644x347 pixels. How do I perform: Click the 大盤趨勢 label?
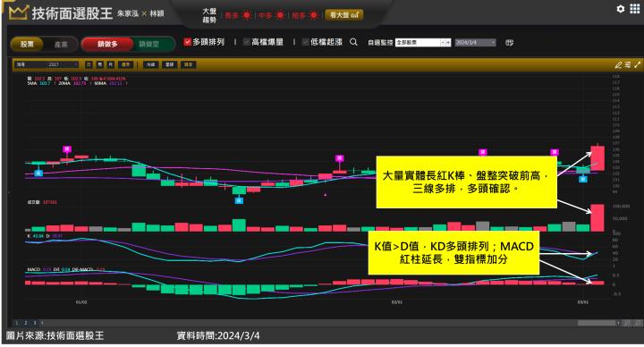[209, 15]
